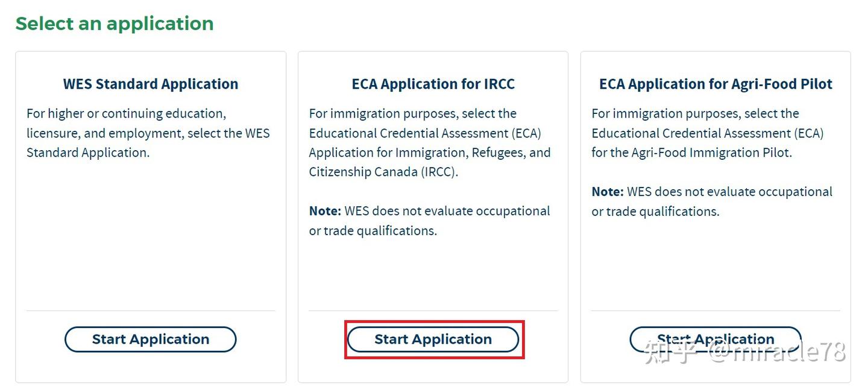
Task: Click bold "Note:" label in IRCC card
Action: coord(325,211)
